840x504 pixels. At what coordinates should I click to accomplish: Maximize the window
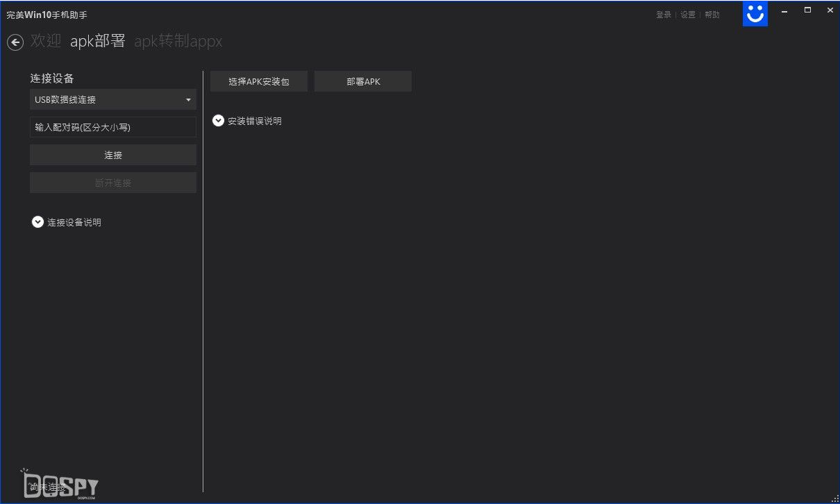pos(807,10)
